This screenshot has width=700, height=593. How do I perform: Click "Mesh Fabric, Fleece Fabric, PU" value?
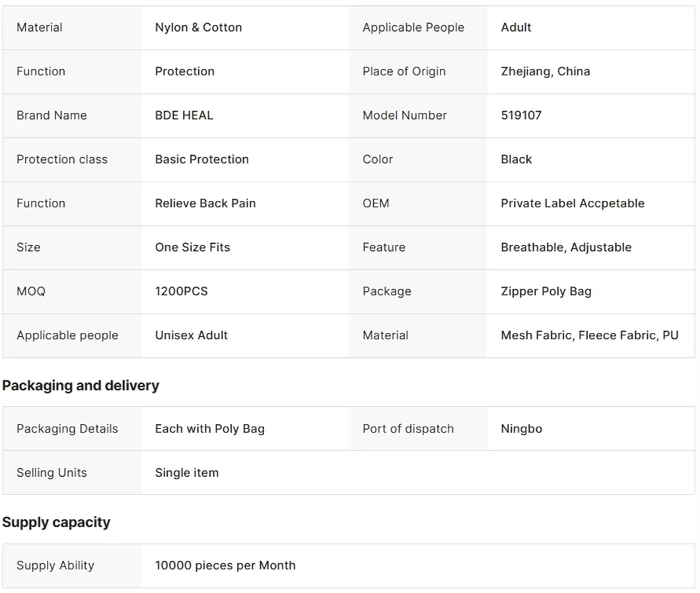[589, 335]
